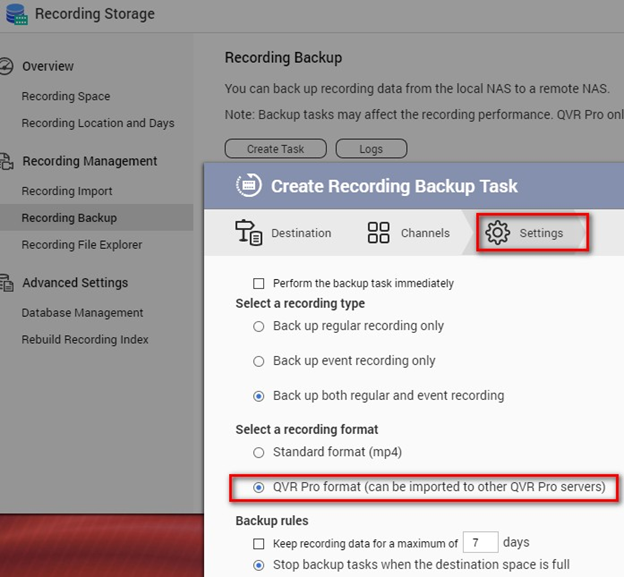Screen dimensions: 624x578
Task: Click the Recording Storage database icon
Action: pyautogui.click(x=17, y=14)
